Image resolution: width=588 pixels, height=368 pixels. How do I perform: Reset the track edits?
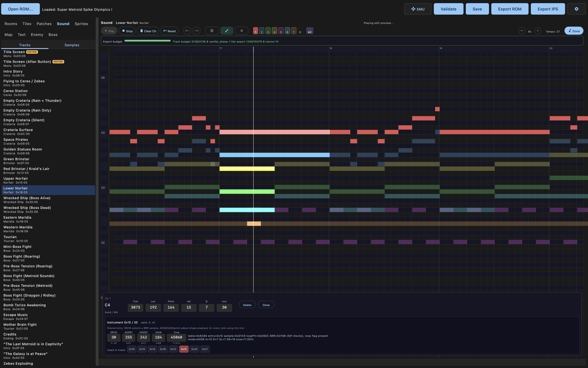[x=169, y=31]
